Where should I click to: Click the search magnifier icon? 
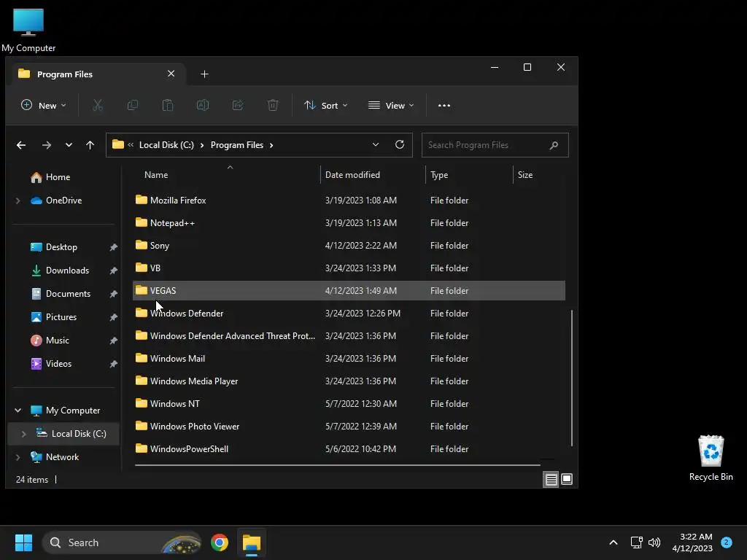click(554, 145)
